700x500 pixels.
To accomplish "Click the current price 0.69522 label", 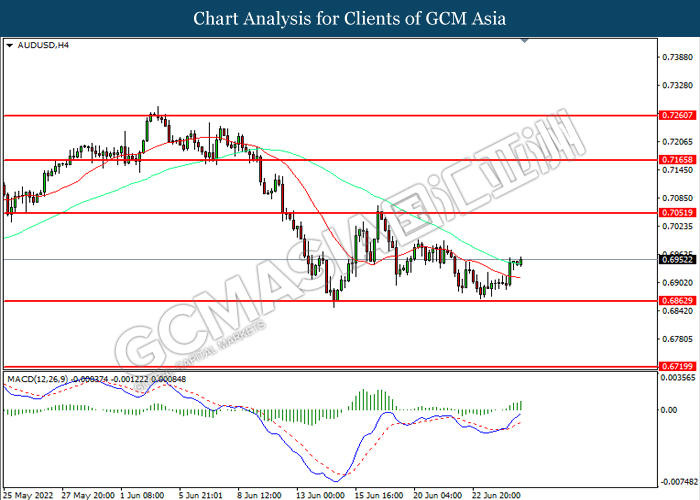I will pos(678,260).
